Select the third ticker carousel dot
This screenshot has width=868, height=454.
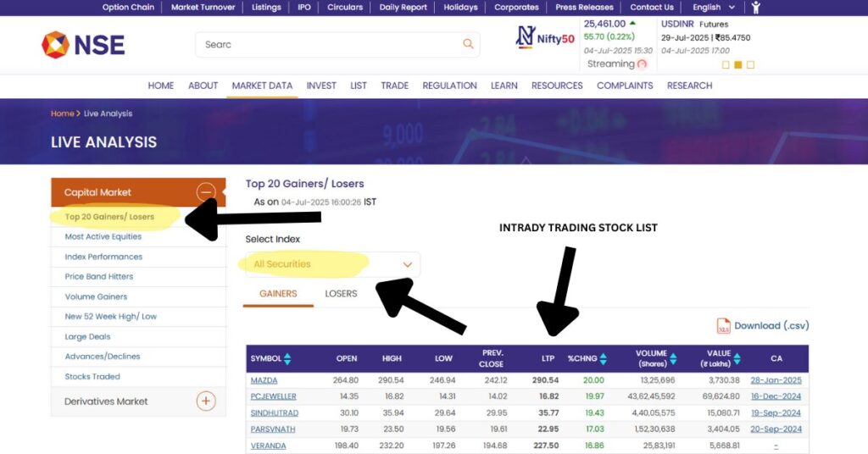(751, 64)
